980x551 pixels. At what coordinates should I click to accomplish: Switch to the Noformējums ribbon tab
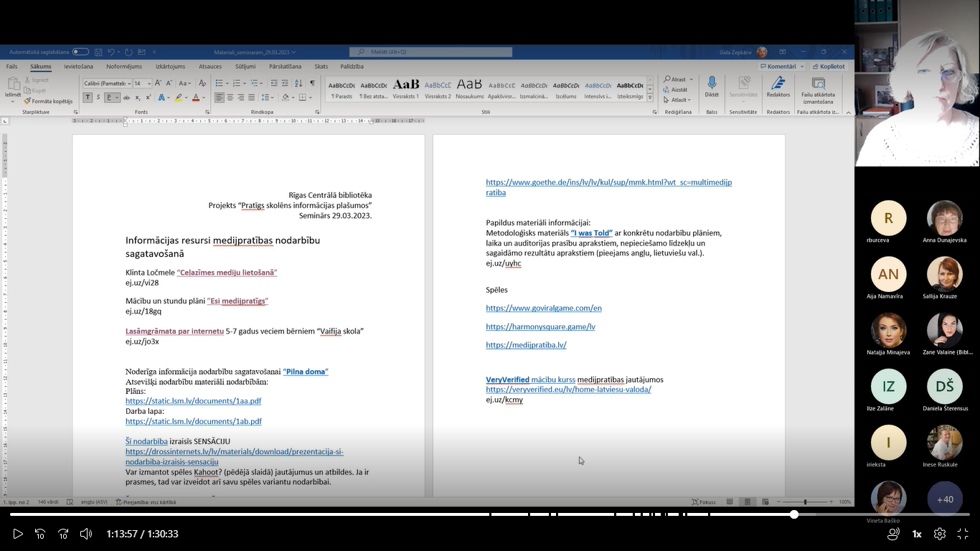point(124,67)
